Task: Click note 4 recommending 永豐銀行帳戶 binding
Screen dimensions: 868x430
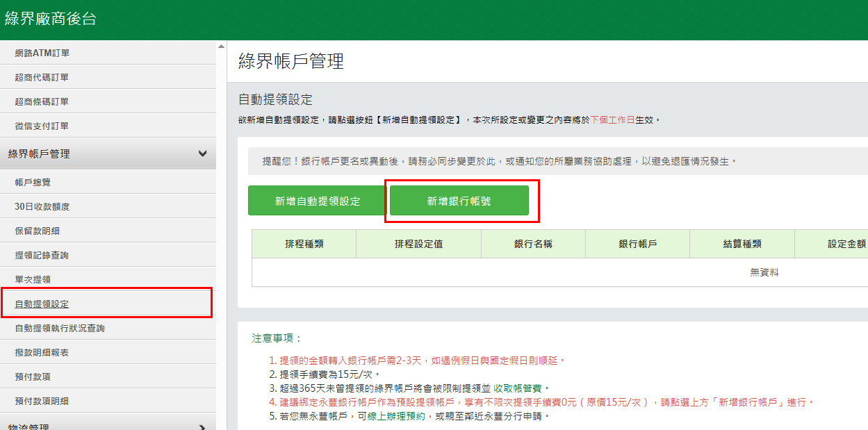Action: pos(541,402)
